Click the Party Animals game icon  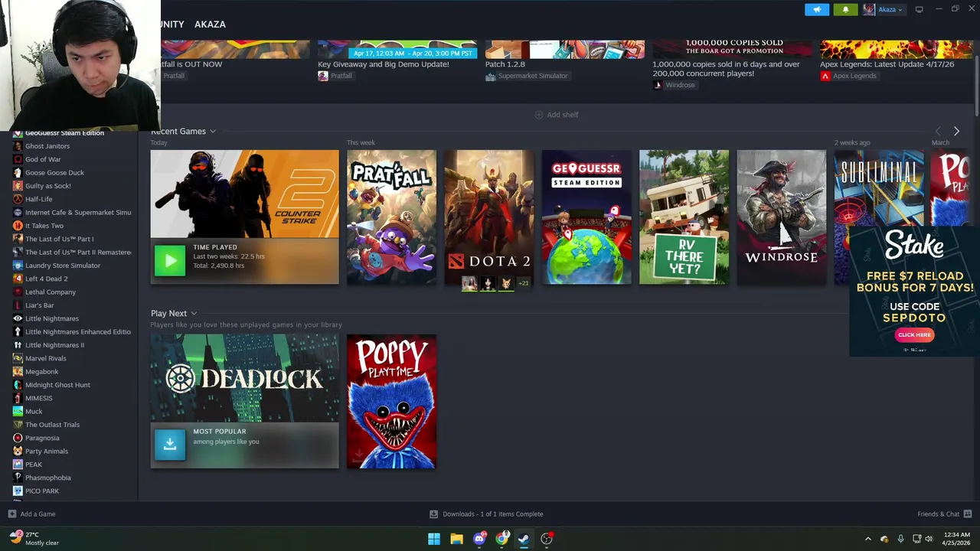[x=18, y=451]
